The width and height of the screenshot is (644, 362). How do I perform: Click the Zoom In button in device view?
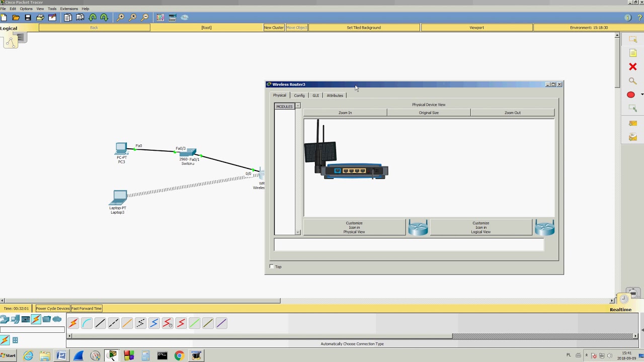345,113
